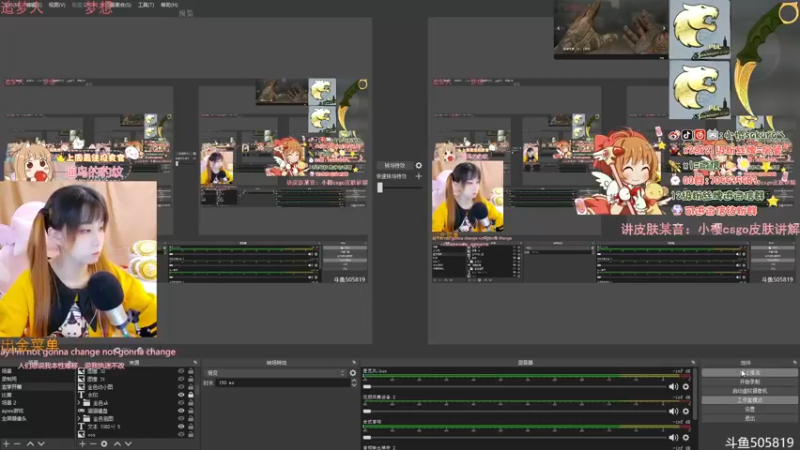Toggle visibility of 金色动小图 source
Viewport: 800px width, 450px height.
tap(181, 387)
